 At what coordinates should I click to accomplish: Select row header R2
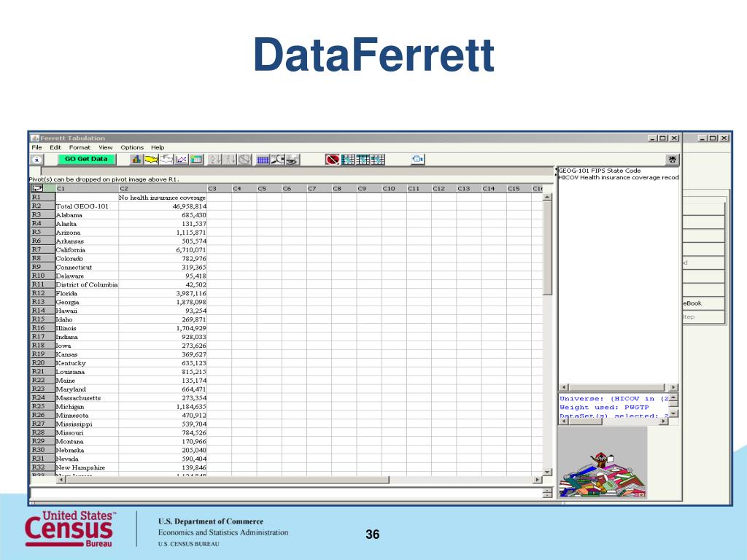(x=43, y=206)
